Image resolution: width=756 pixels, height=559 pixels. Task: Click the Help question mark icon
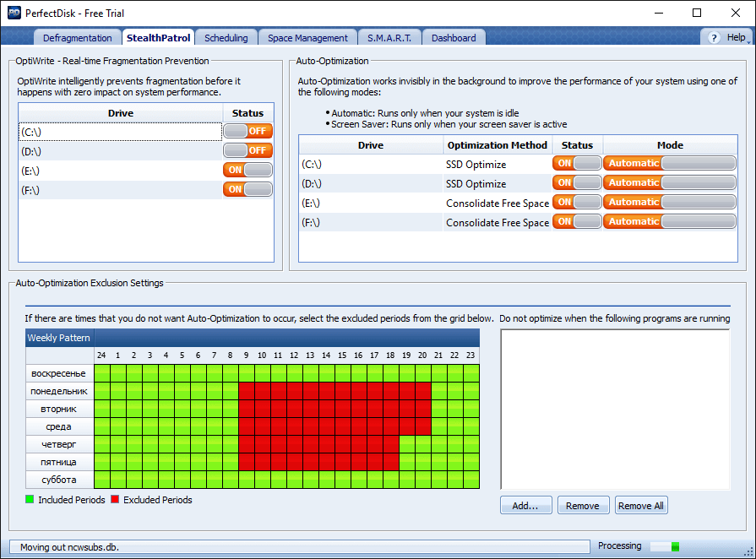(714, 38)
